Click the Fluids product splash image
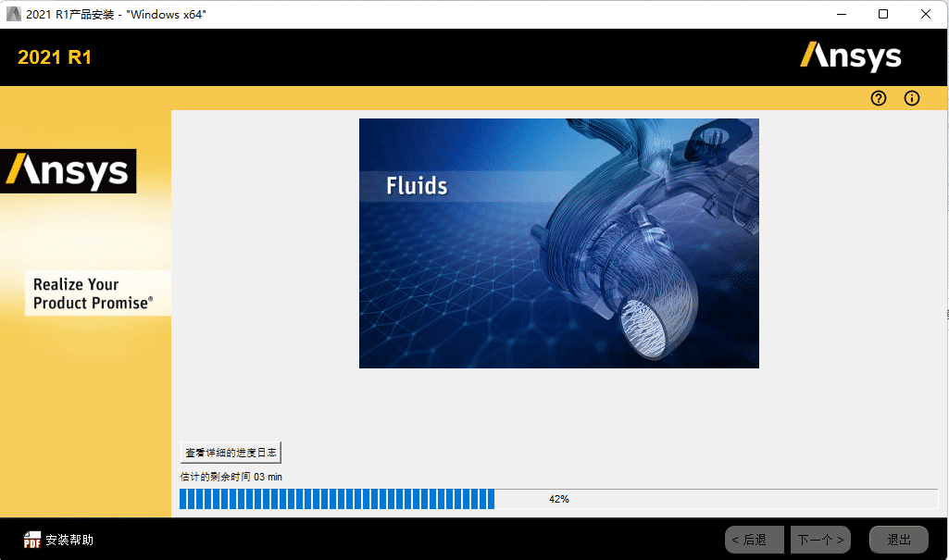949x560 pixels. 558,243
